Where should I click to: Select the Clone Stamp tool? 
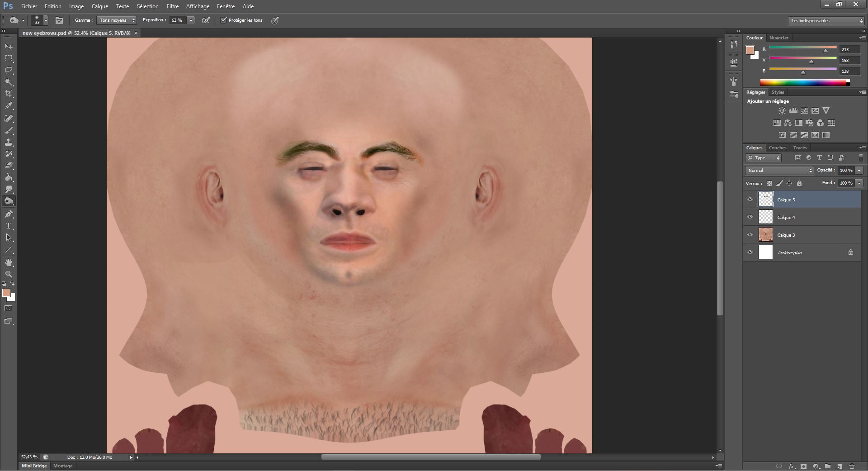pyautogui.click(x=9, y=142)
